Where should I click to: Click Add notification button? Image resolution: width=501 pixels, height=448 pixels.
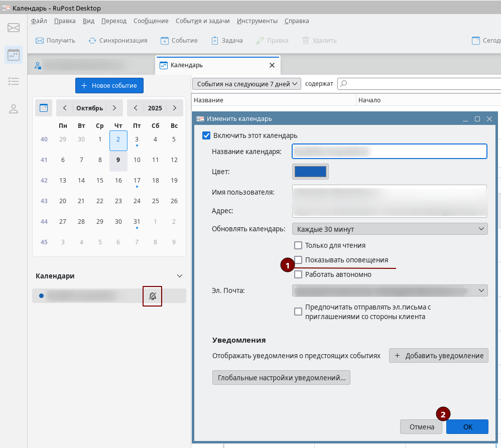[x=438, y=356]
